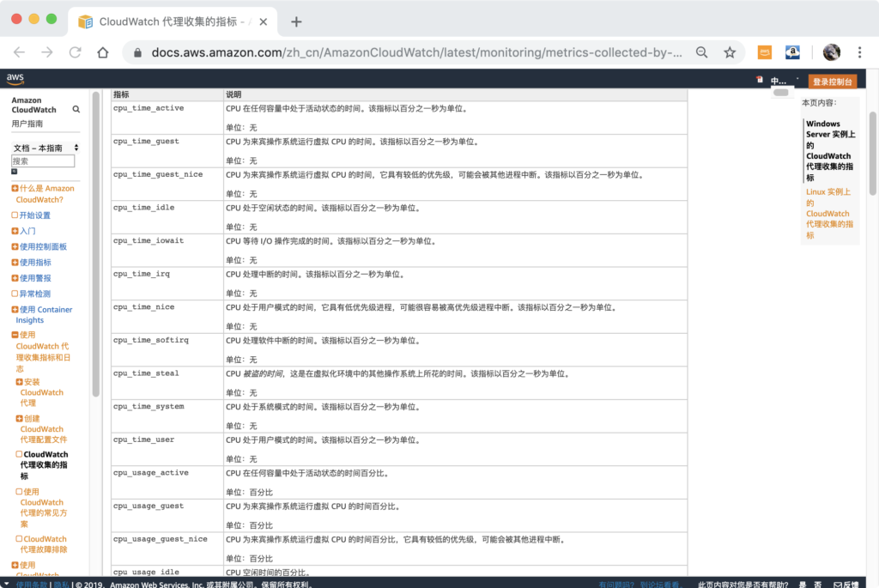Collapse the 使用 CloudWatch 代理收集指标和日志 section
The height and width of the screenshot is (588, 879).
[x=15, y=335]
